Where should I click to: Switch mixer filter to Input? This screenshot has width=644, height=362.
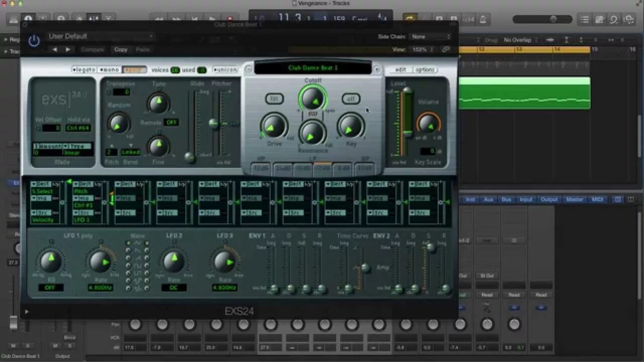pyautogui.click(x=526, y=200)
